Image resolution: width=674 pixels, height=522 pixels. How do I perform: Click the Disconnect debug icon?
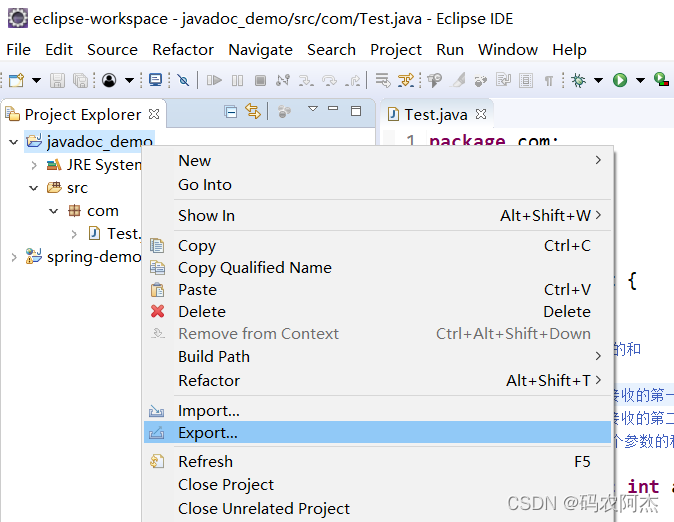(x=283, y=80)
